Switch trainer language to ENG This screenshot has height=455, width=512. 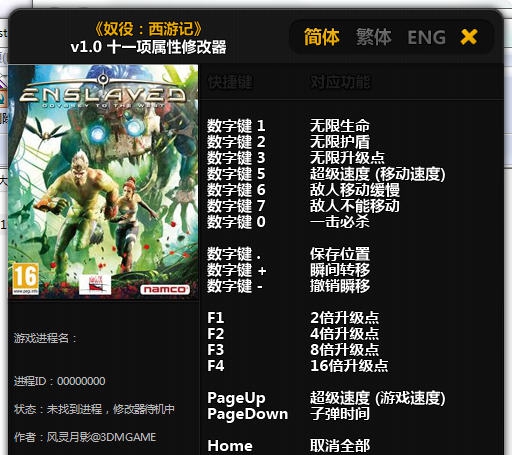(x=427, y=37)
